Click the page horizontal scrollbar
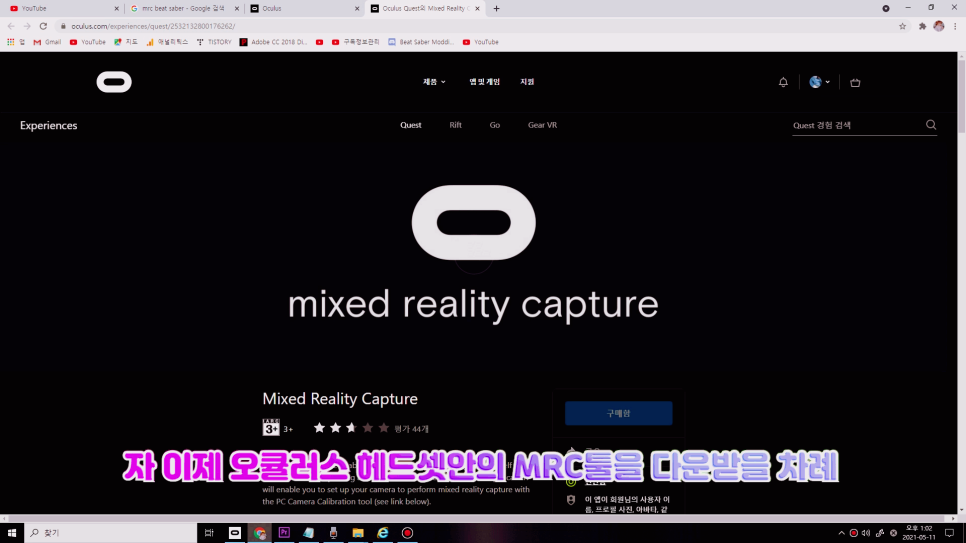The width and height of the screenshot is (966, 543). point(479,518)
